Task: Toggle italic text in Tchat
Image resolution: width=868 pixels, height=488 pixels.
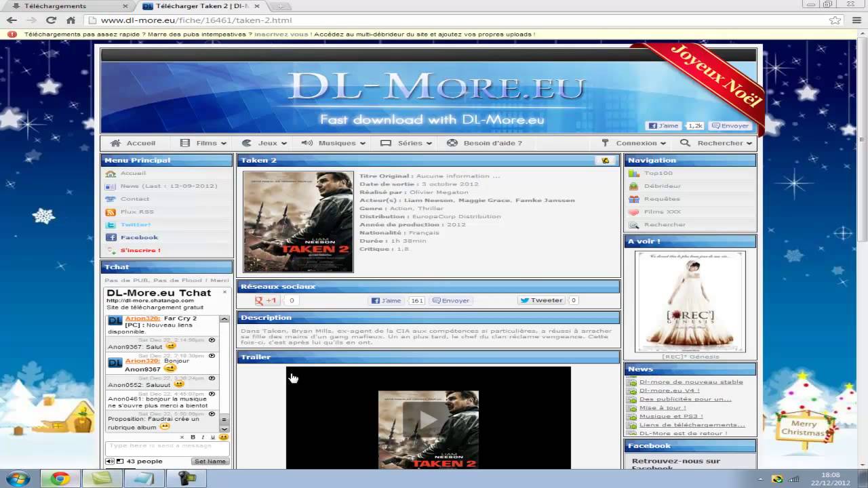Action: [203, 437]
